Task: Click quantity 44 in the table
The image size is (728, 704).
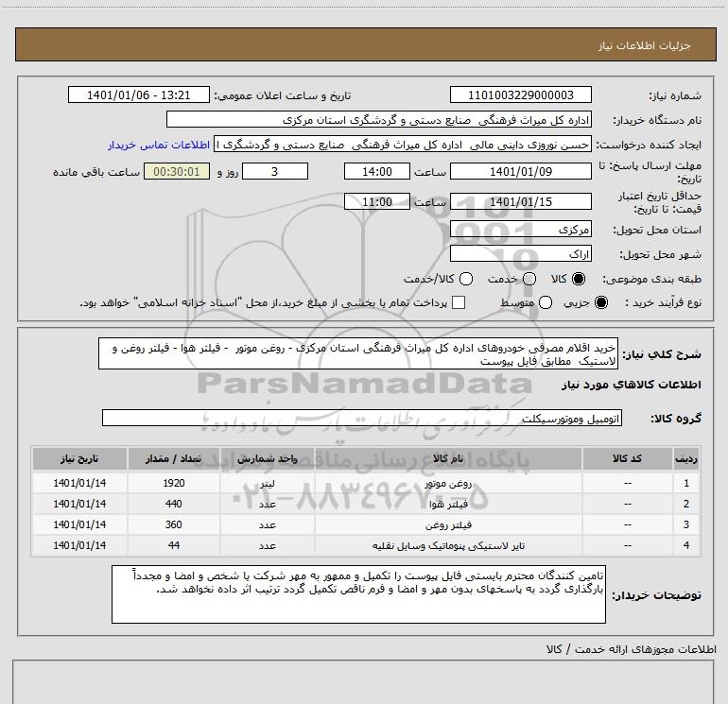Action: [x=174, y=546]
